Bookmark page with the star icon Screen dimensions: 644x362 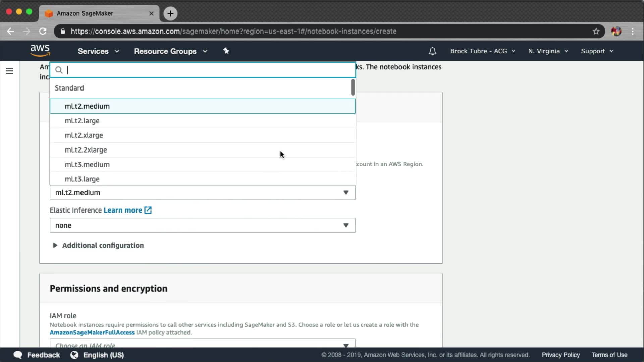[596, 31]
